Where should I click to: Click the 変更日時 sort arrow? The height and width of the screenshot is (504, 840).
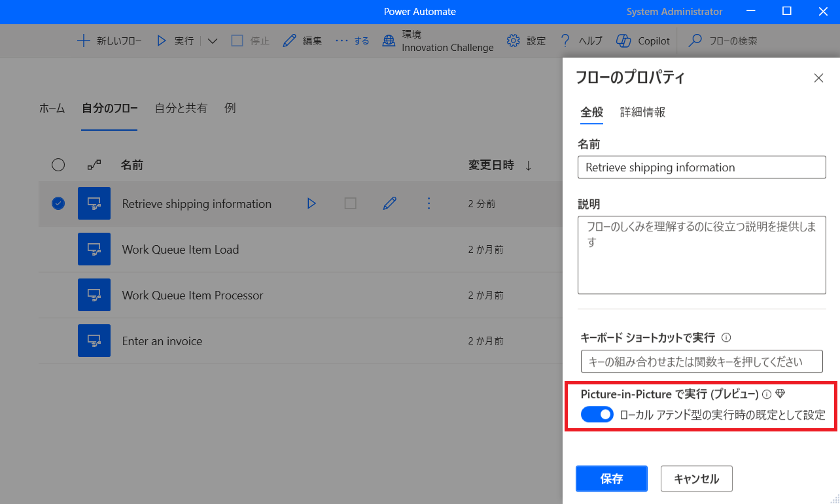pos(528,165)
